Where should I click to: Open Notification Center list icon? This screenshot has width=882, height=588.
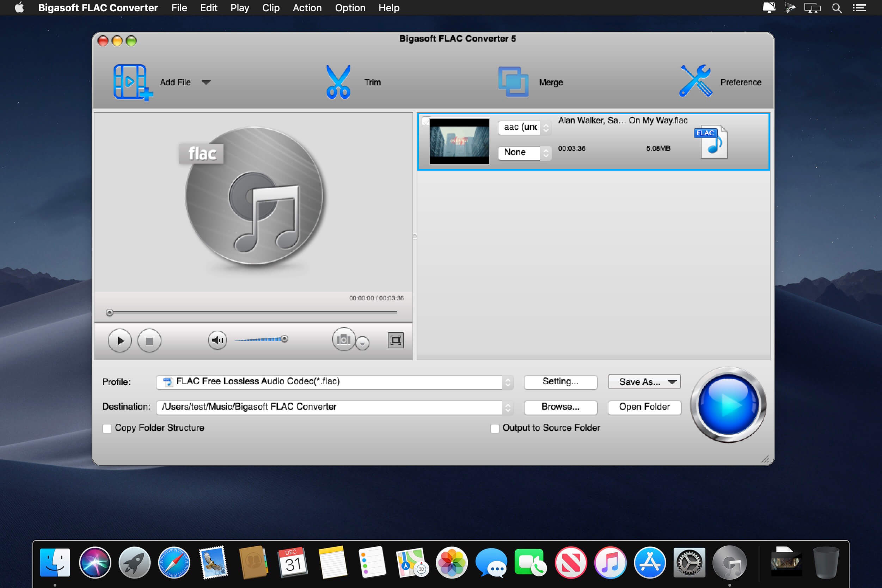(x=859, y=8)
